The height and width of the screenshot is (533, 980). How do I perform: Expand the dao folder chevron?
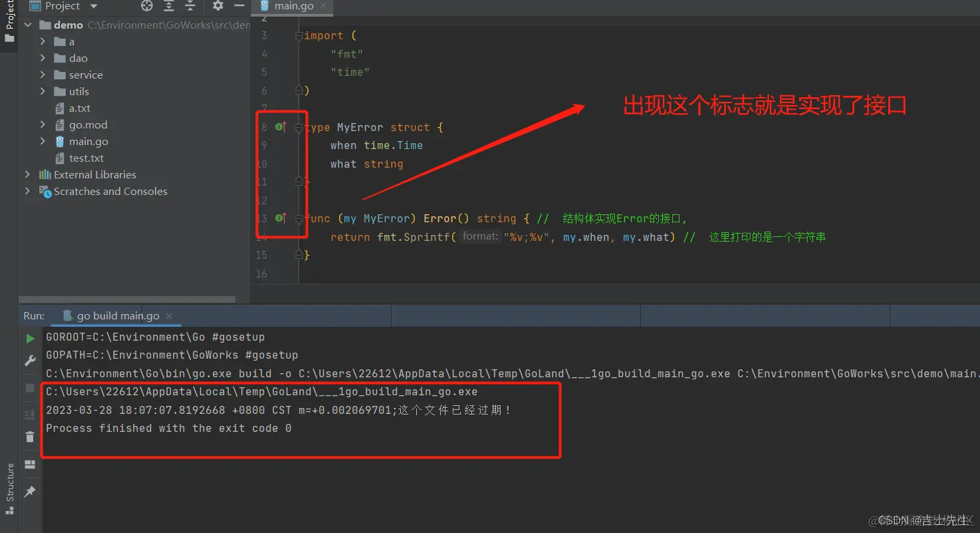[43, 58]
